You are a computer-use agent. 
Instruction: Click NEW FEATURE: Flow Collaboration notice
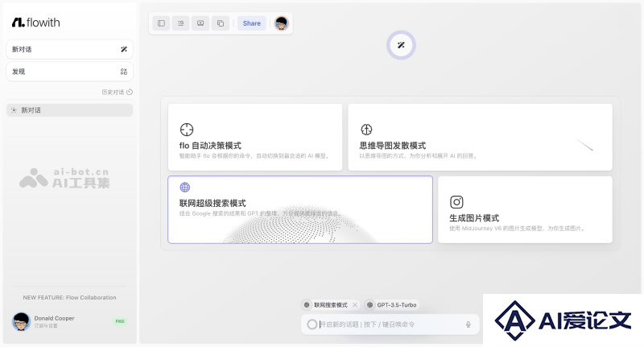click(x=69, y=297)
